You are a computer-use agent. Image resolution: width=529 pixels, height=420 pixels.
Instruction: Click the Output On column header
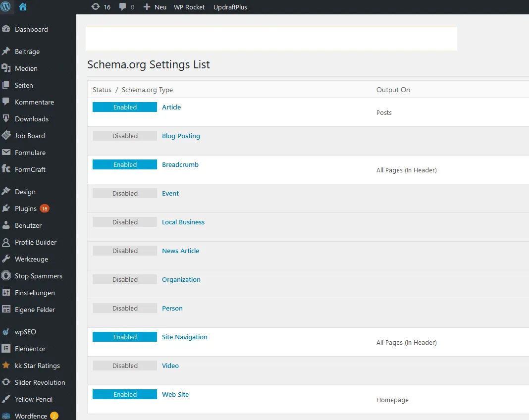pos(393,90)
